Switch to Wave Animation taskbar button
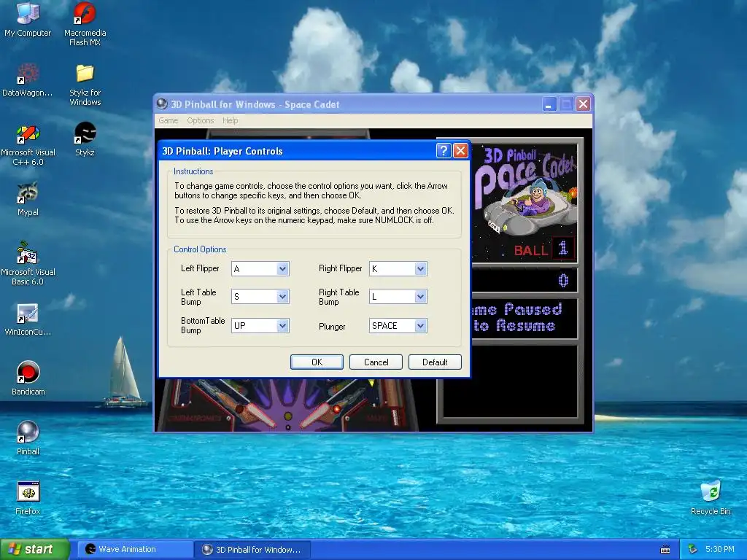The image size is (747, 560). point(135,549)
